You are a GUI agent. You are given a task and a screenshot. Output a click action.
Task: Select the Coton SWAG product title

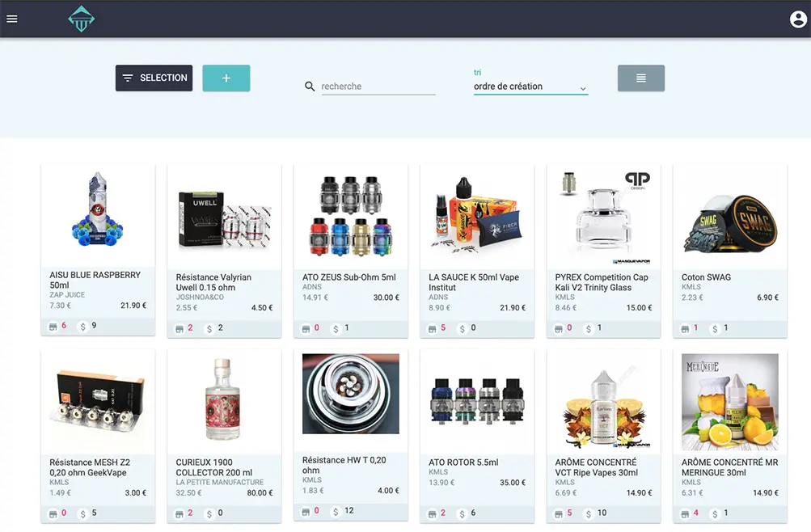point(706,277)
